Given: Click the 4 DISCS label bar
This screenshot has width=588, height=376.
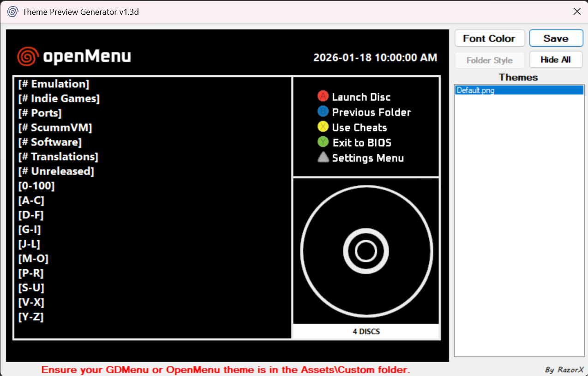Looking at the screenshot, I should pos(366,331).
